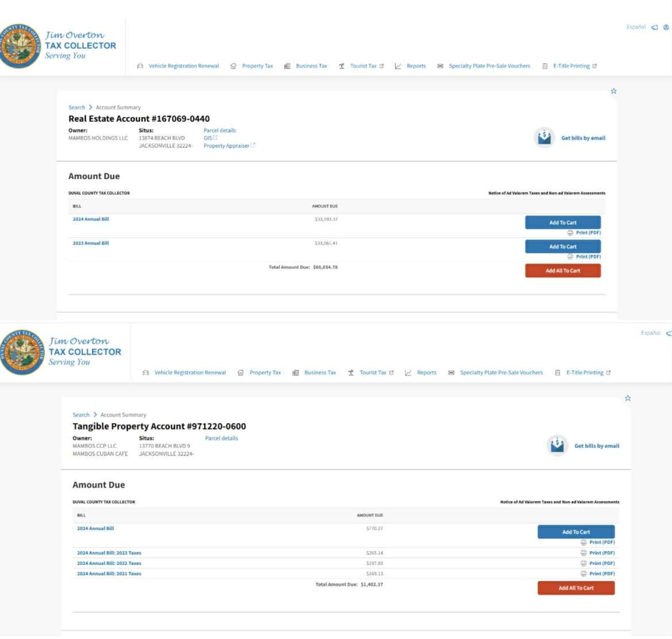Click the E-Title Printing document icon
Image resolution: width=672 pixels, height=639 pixels.
pyautogui.click(x=544, y=66)
